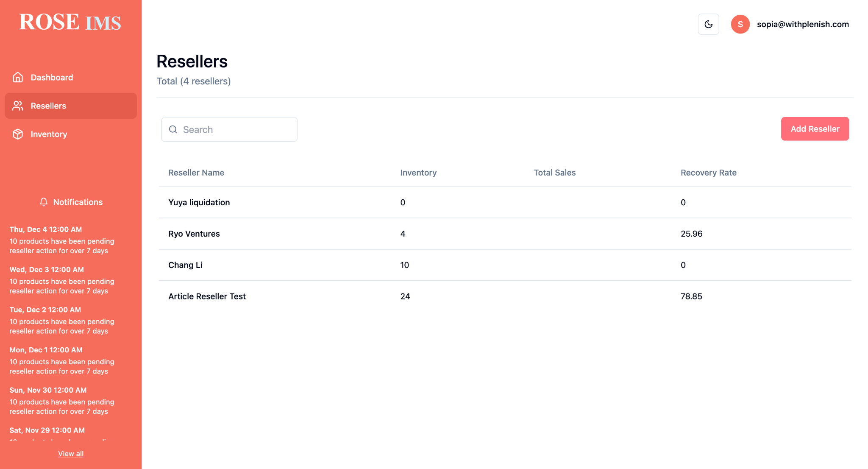Screen dimensions: 868x469
Task: Click the ROSE IMS logo
Action: click(x=70, y=22)
